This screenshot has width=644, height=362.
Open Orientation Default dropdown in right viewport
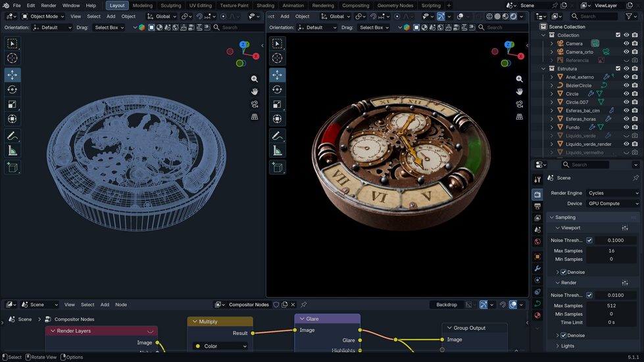[x=317, y=28]
